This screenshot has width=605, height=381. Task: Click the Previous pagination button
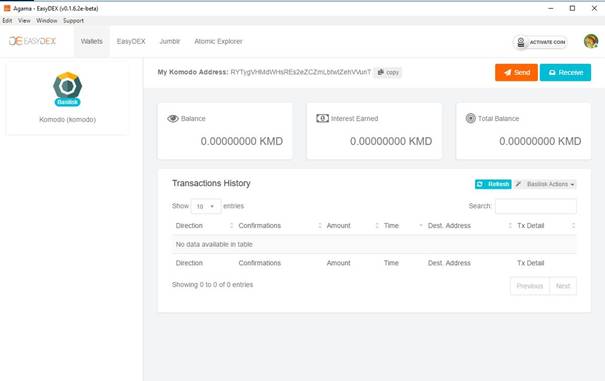click(530, 286)
